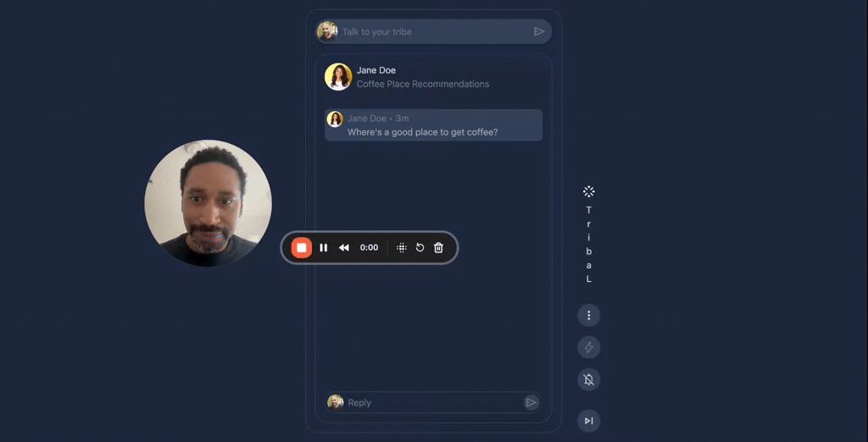
Task: Click the skip-to-next button
Action: (589, 421)
